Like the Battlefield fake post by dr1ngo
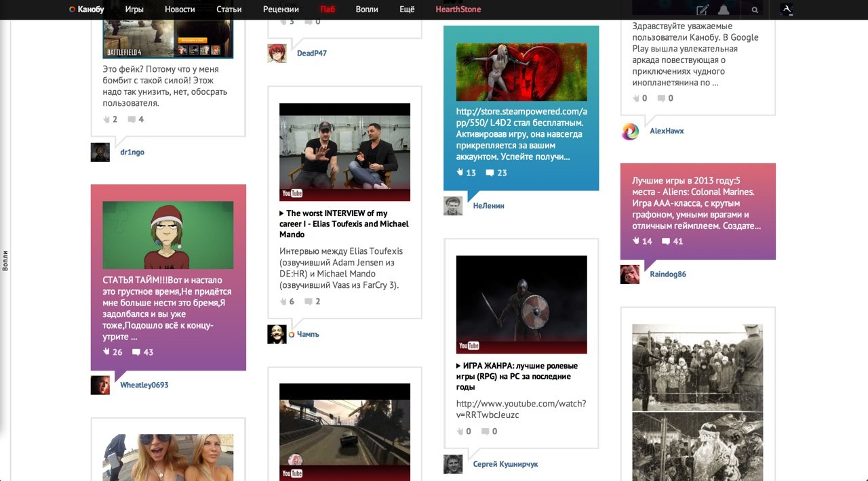Viewport: 868px width, 481px height. click(x=111, y=119)
